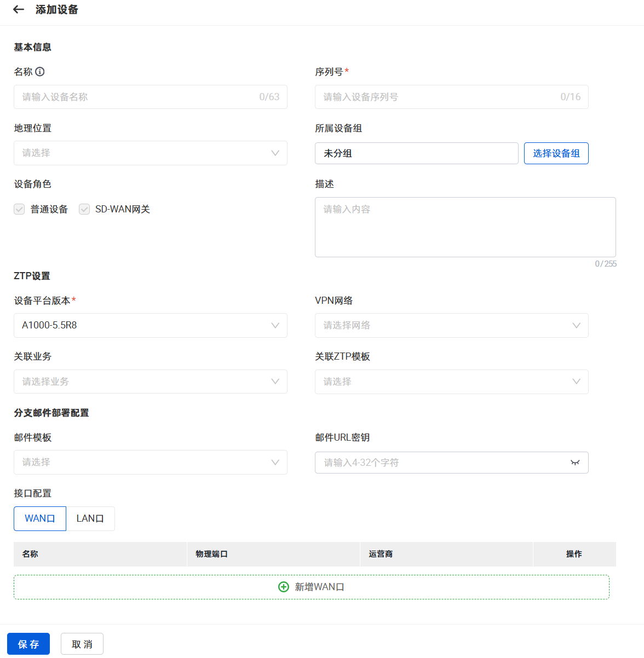
Task: Check the 普通设备 checkbox
Action: (19, 209)
